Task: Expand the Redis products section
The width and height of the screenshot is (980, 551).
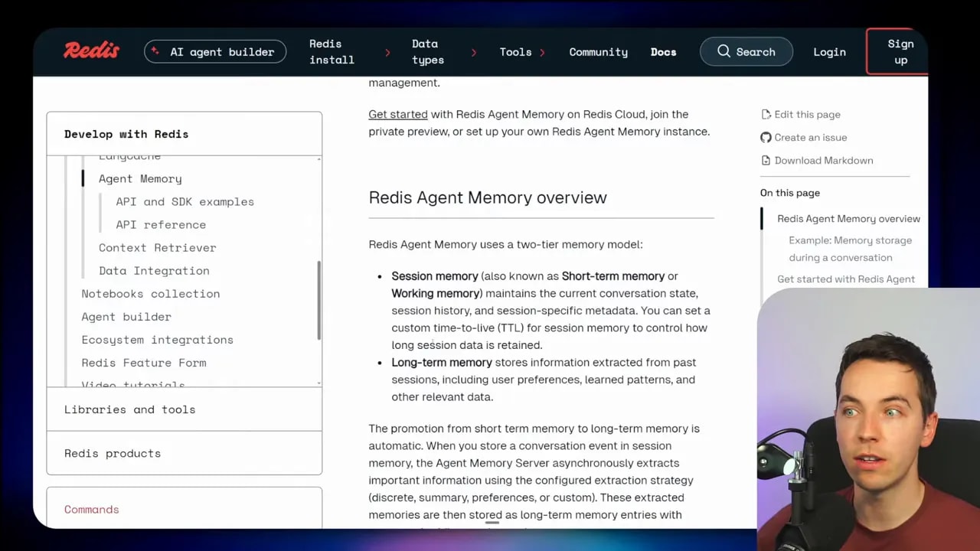Action: pyautogui.click(x=184, y=453)
